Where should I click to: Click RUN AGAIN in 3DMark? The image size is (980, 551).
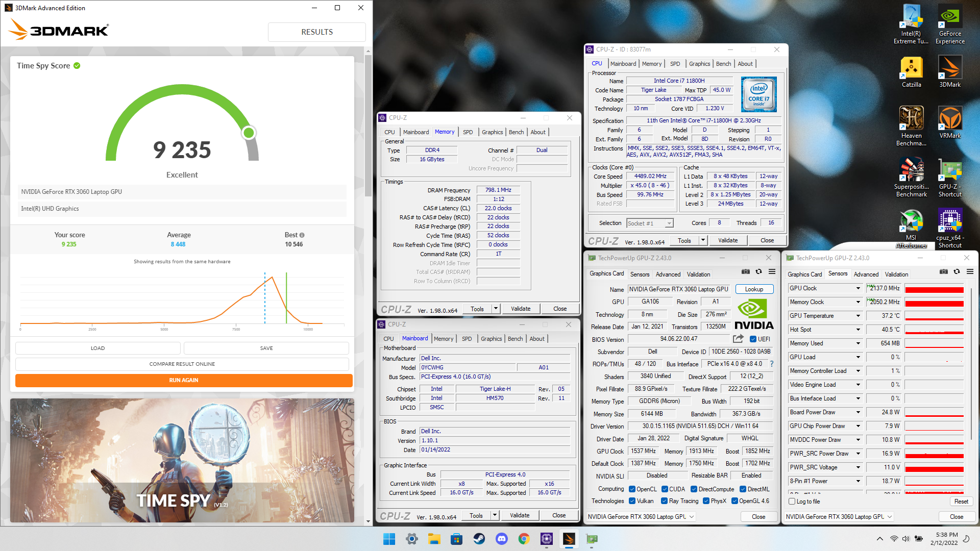coord(184,380)
